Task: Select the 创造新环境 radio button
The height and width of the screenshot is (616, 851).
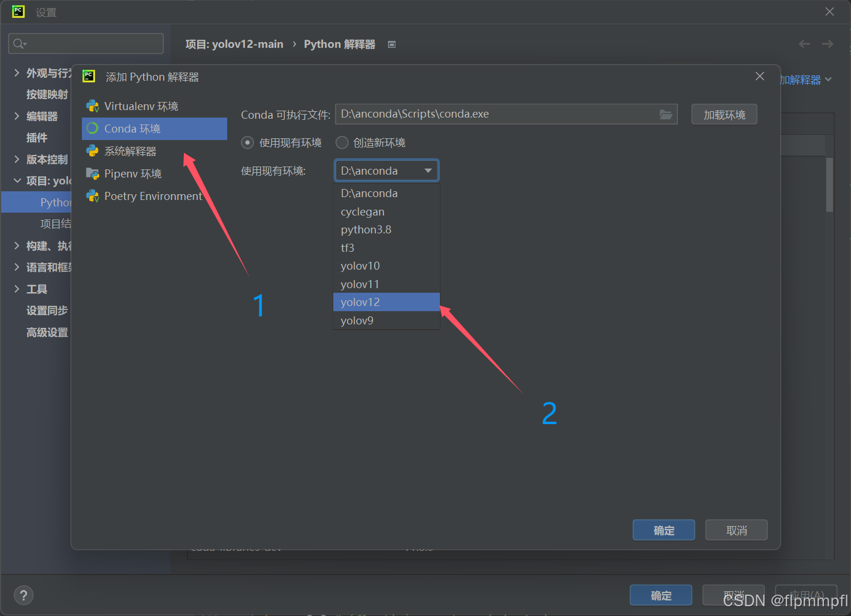Action: click(342, 142)
